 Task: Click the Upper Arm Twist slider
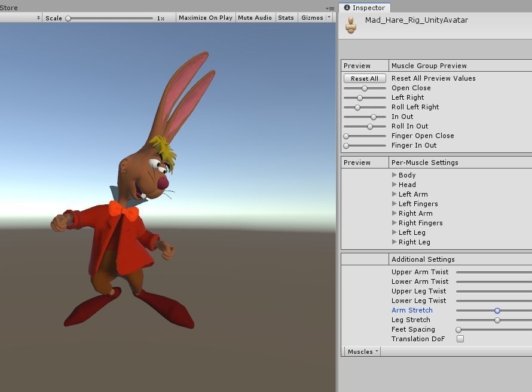click(494, 272)
